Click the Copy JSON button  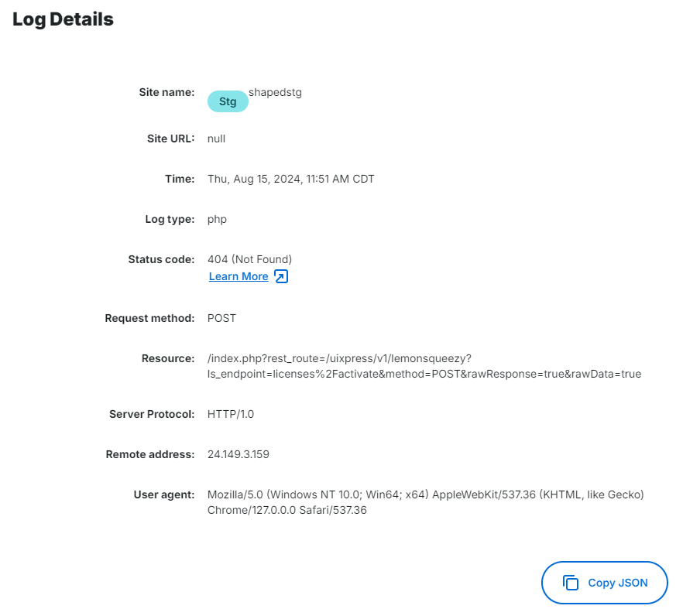tap(604, 583)
